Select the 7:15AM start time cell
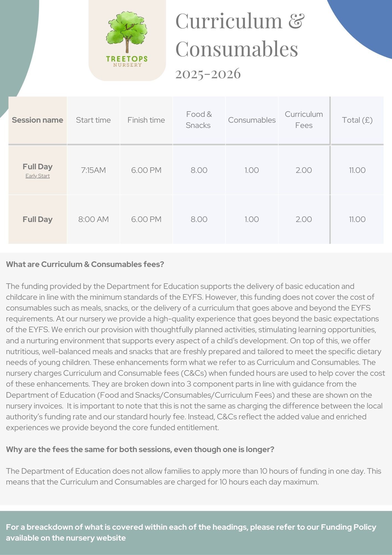392x555 pixels. click(x=93, y=170)
